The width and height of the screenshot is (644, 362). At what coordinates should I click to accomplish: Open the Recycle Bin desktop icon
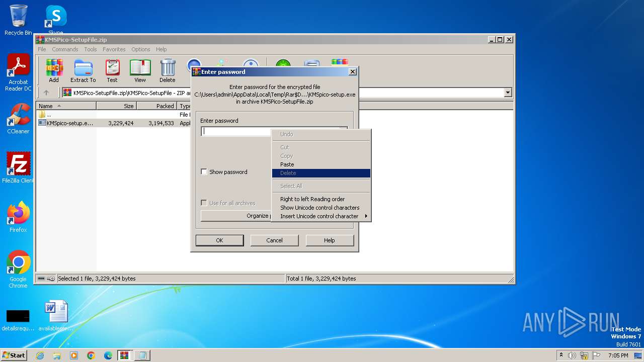[18, 20]
